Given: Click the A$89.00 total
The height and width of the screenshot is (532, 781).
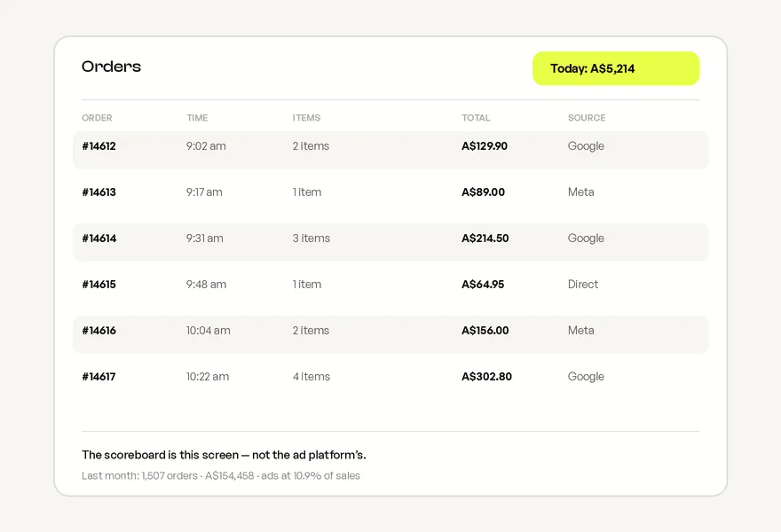Looking at the screenshot, I should click(x=483, y=192).
